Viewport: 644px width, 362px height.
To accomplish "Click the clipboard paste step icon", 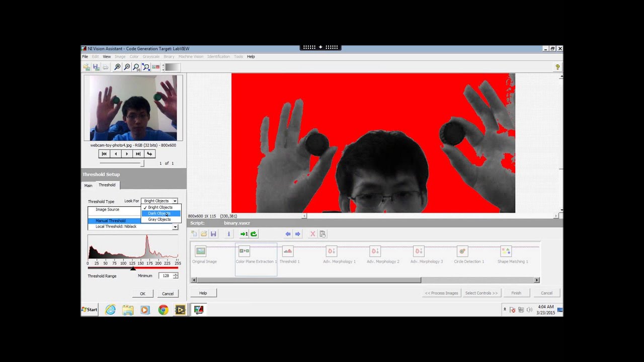I will click(x=323, y=234).
